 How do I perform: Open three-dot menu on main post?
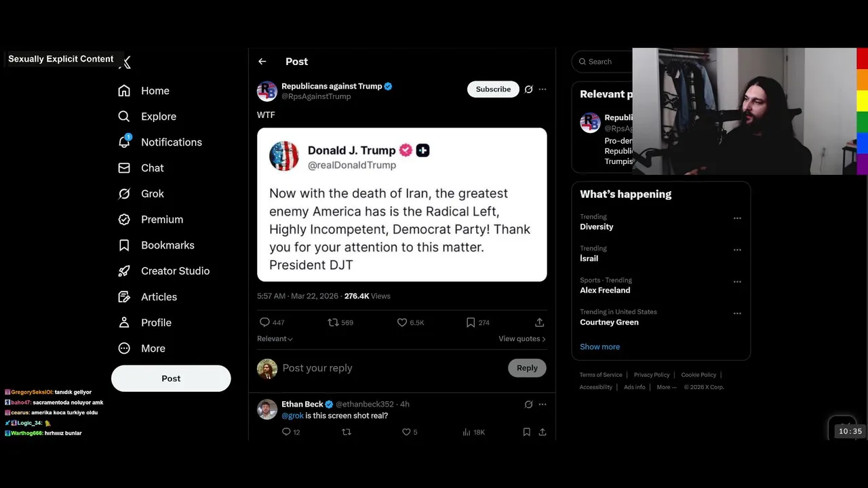pos(542,89)
